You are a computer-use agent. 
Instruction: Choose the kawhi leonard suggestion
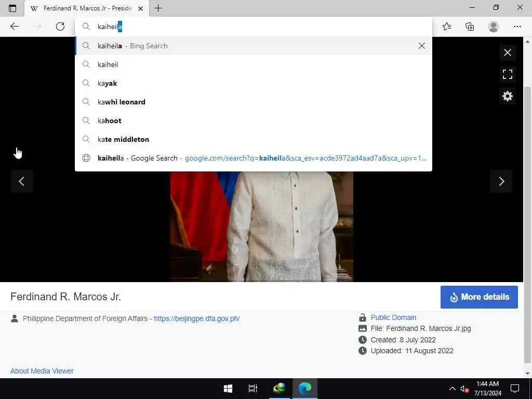click(x=253, y=102)
